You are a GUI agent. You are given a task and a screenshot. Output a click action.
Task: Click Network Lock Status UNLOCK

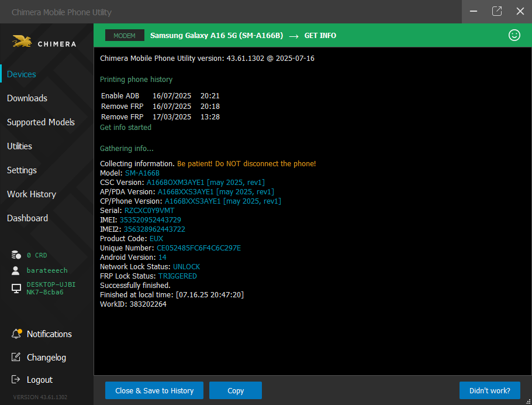pyautogui.click(x=186, y=267)
